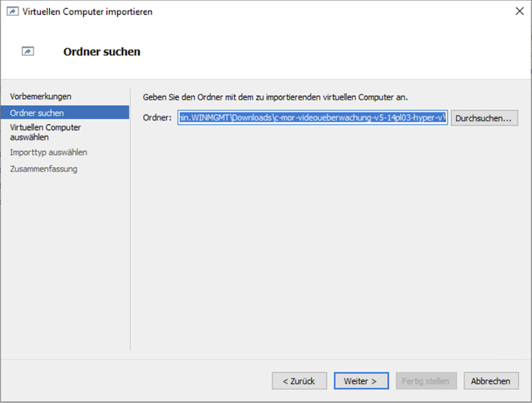The height and width of the screenshot is (403, 532).
Task: Click the import wizard icon in title bar
Action: (x=13, y=11)
